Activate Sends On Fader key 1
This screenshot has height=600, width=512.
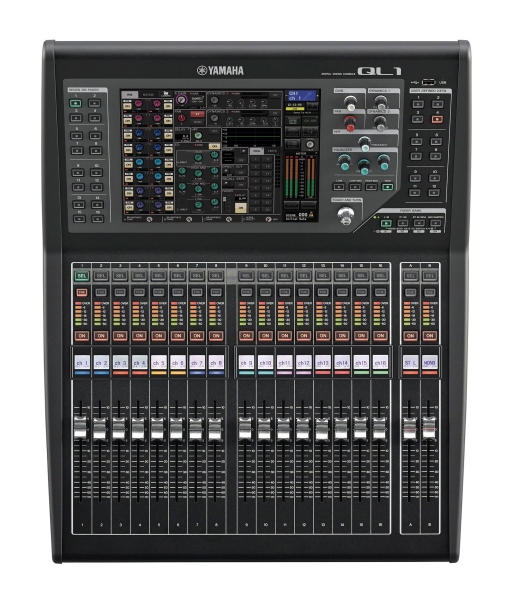tap(76, 103)
